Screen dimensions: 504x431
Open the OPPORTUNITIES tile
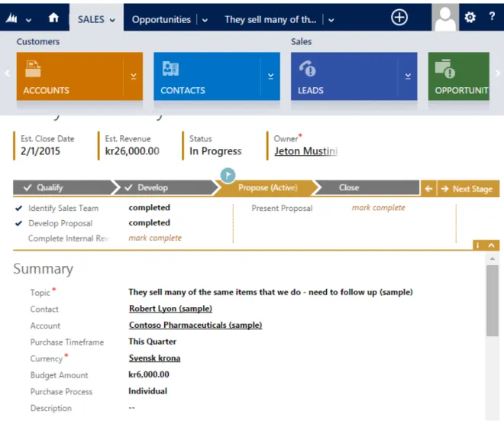(x=459, y=76)
